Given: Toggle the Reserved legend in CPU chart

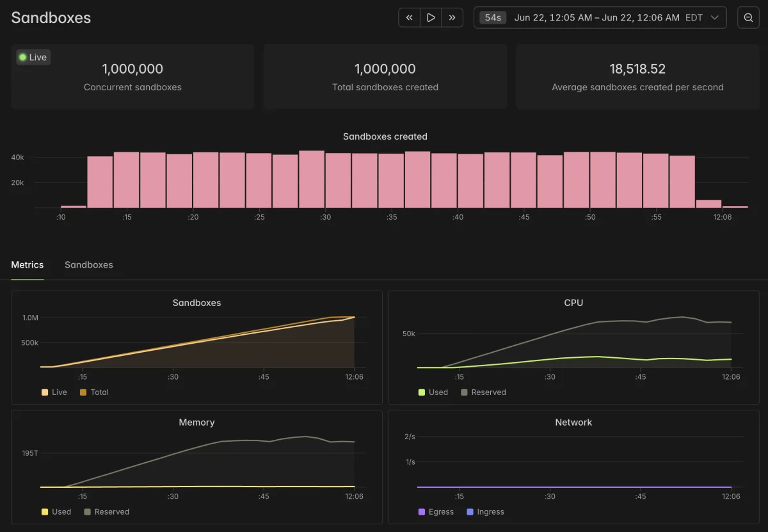Looking at the screenshot, I should click(x=483, y=392).
